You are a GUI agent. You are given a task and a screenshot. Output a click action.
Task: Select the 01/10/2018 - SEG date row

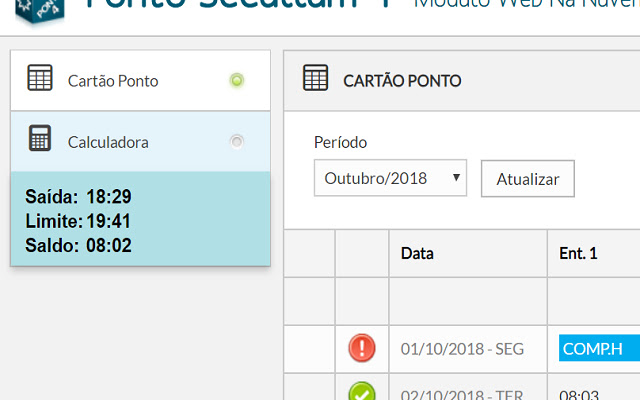coord(455,349)
